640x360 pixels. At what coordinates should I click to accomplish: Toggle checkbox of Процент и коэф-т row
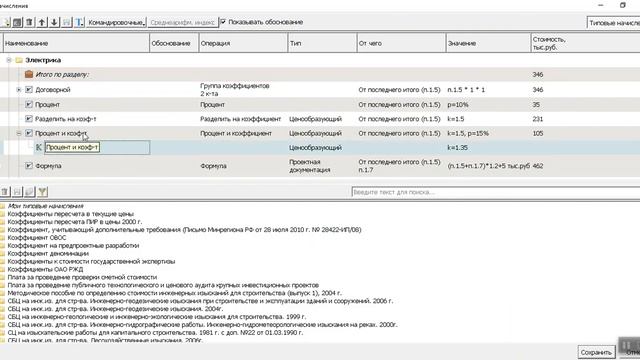(29, 133)
